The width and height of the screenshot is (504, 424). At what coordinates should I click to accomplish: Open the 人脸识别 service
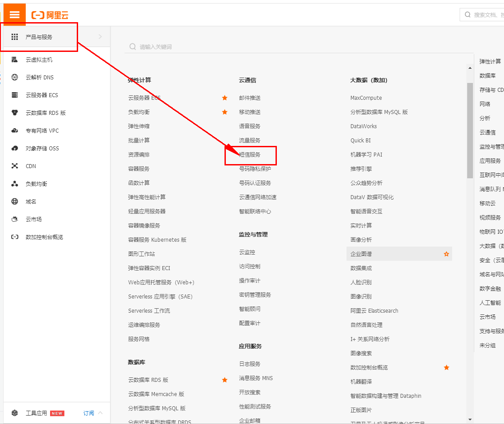tap(361, 282)
